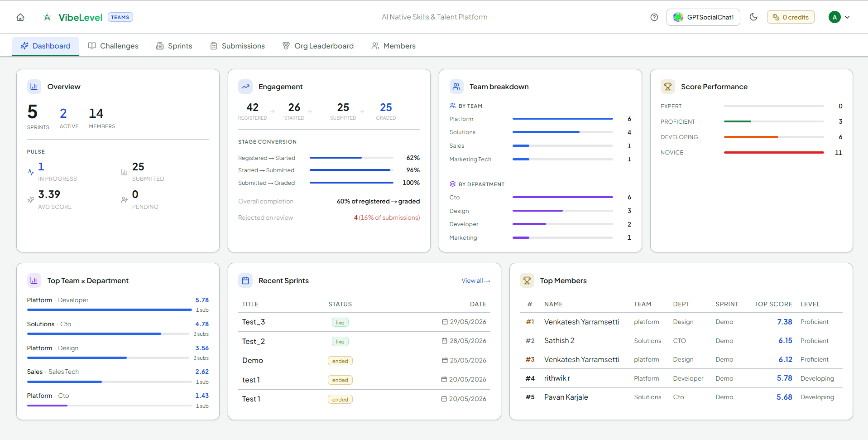Click the In Progress pulse icon

click(31, 172)
